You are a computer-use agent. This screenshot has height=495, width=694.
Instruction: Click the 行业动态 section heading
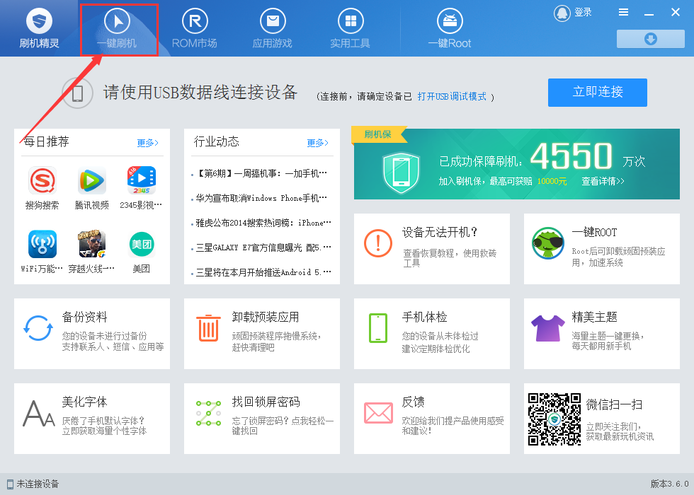tap(216, 142)
